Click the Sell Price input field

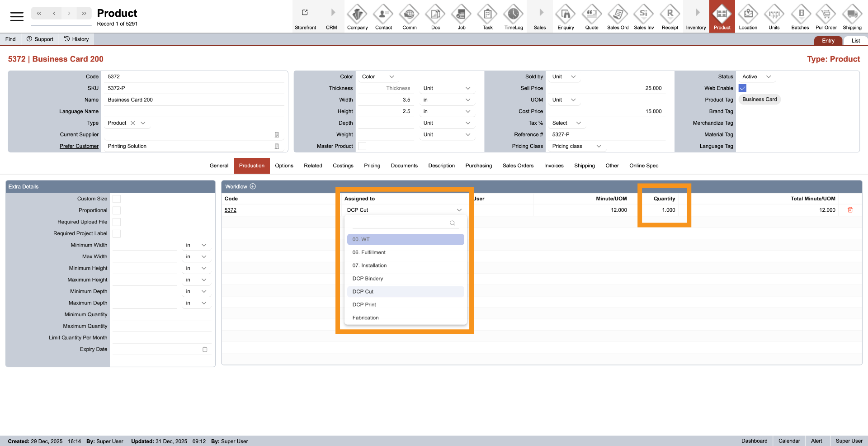click(x=606, y=88)
